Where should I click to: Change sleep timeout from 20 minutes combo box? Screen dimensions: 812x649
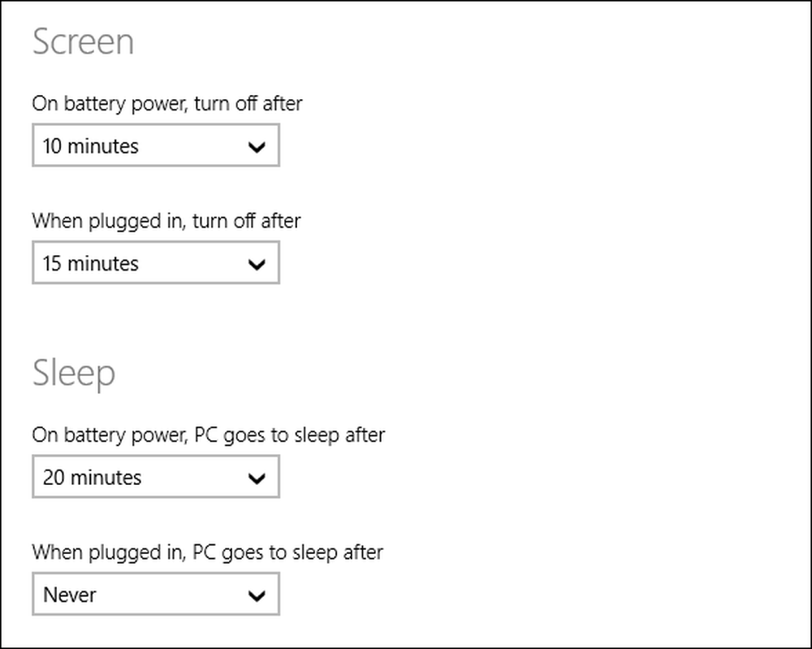click(156, 477)
